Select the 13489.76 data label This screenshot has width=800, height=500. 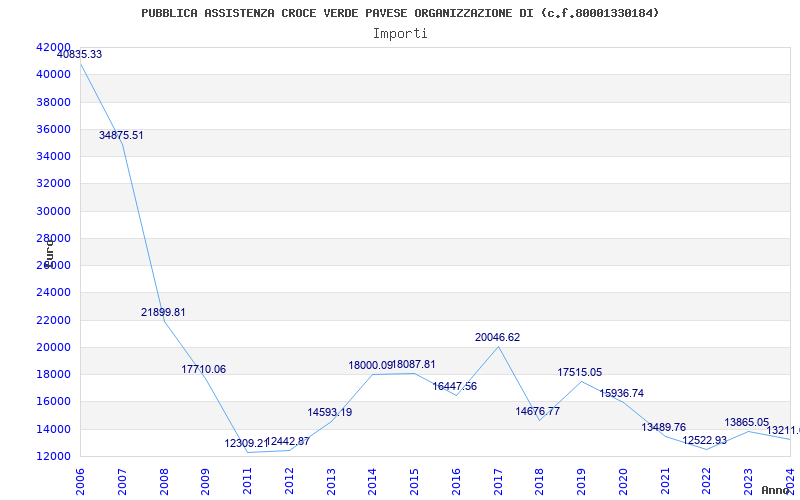[x=663, y=427]
